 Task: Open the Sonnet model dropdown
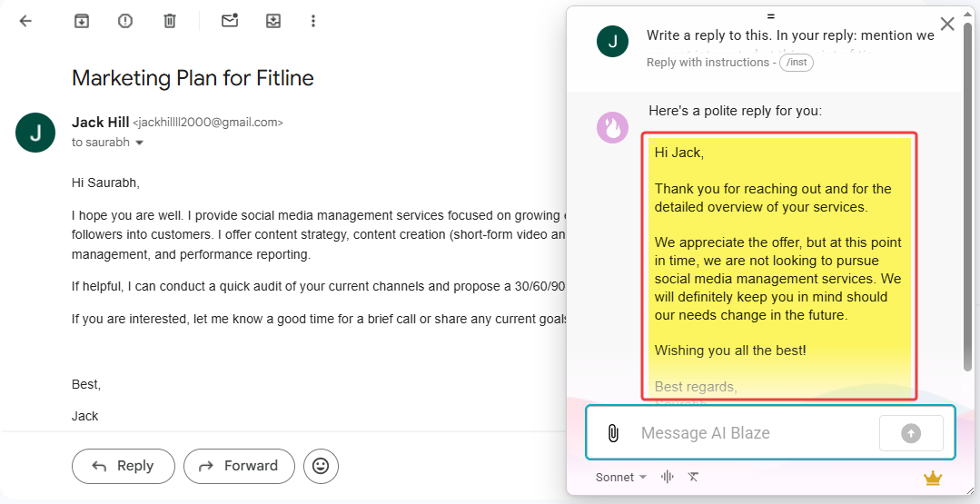tap(621, 478)
